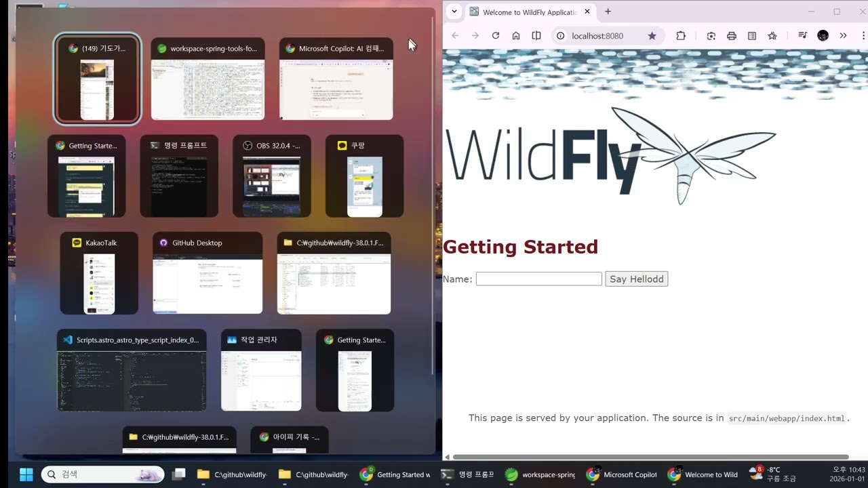The width and height of the screenshot is (868, 488).
Task: Click the Getting Started heading
Action: click(x=520, y=247)
